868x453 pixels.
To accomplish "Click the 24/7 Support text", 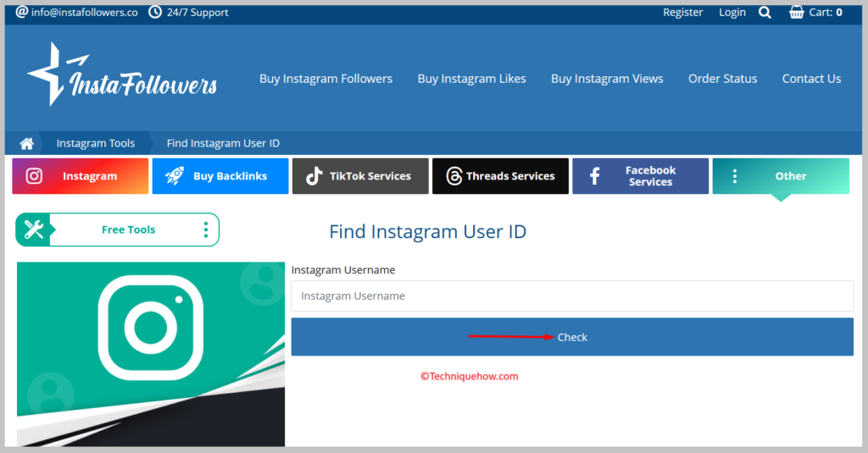I will click(198, 12).
